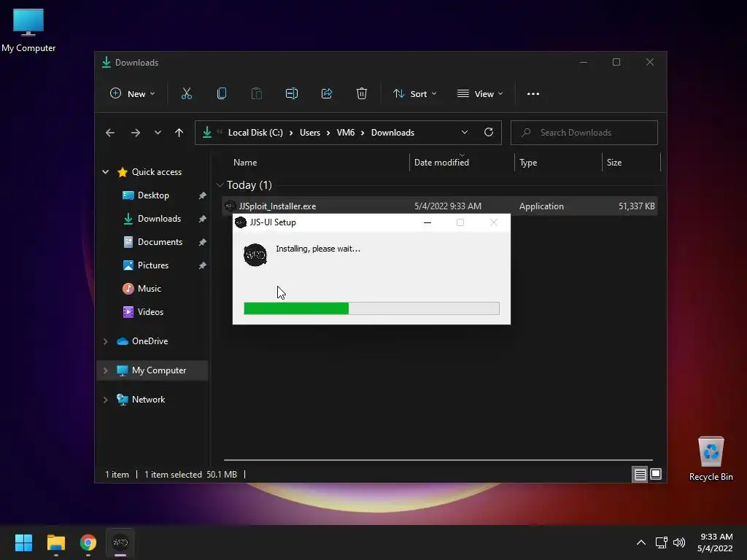Go up one folder level arrow
747x560 pixels.
[x=179, y=133]
